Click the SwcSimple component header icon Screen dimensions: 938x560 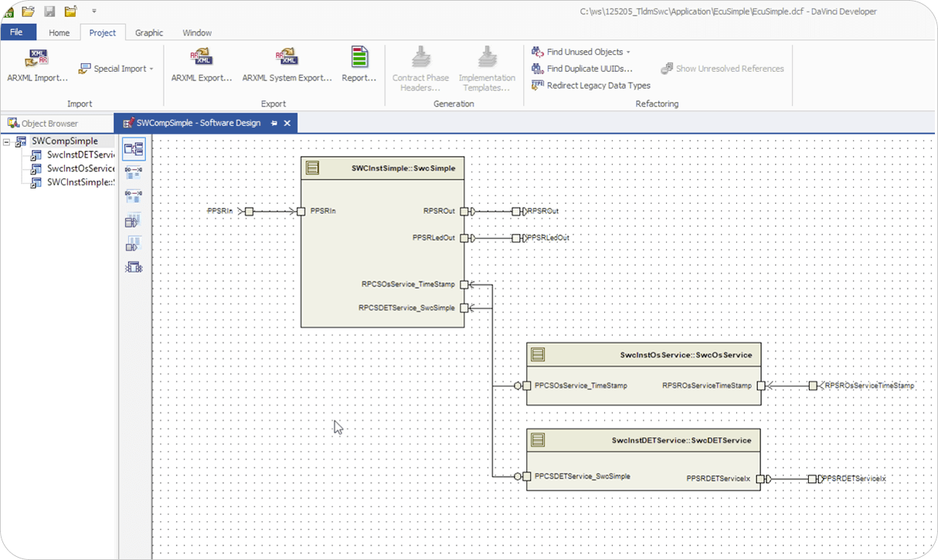click(x=312, y=168)
